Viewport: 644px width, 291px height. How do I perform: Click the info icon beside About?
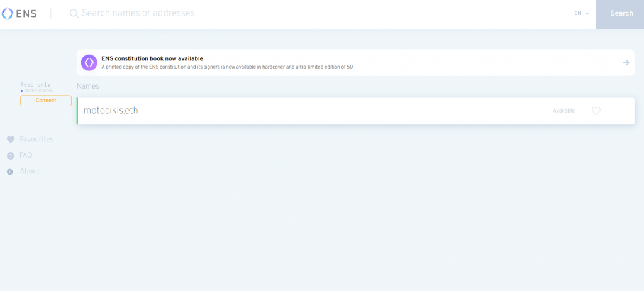pos(10,172)
